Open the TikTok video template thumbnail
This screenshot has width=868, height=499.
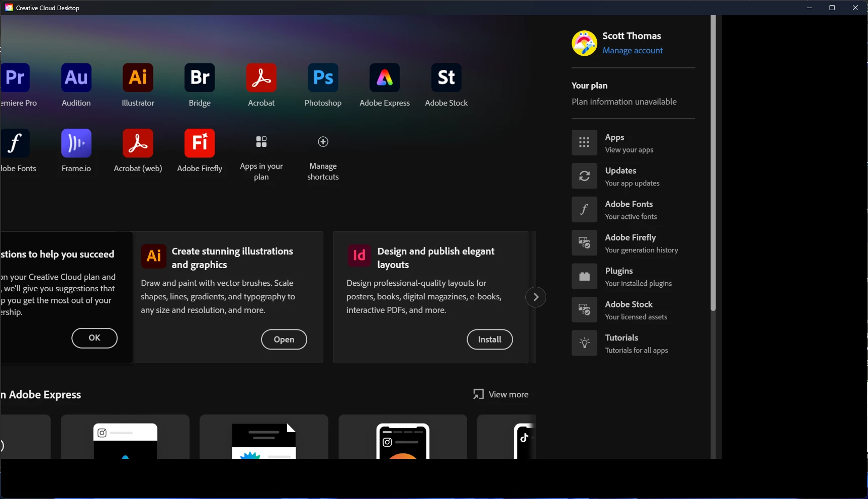tap(507, 437)
